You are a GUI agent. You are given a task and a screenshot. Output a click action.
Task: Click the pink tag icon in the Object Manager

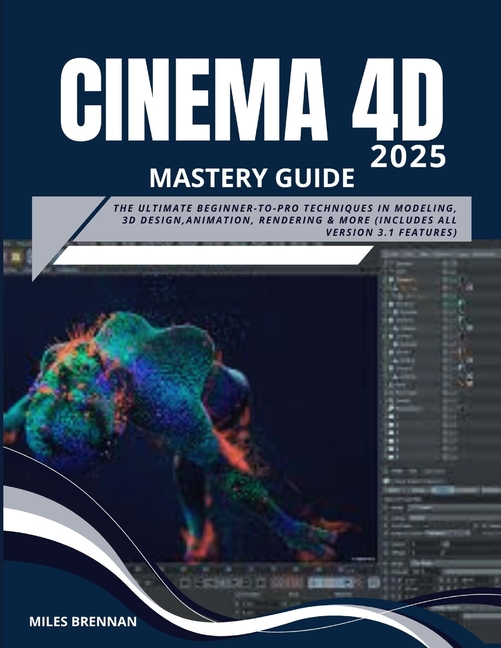[x=470, y=286]
